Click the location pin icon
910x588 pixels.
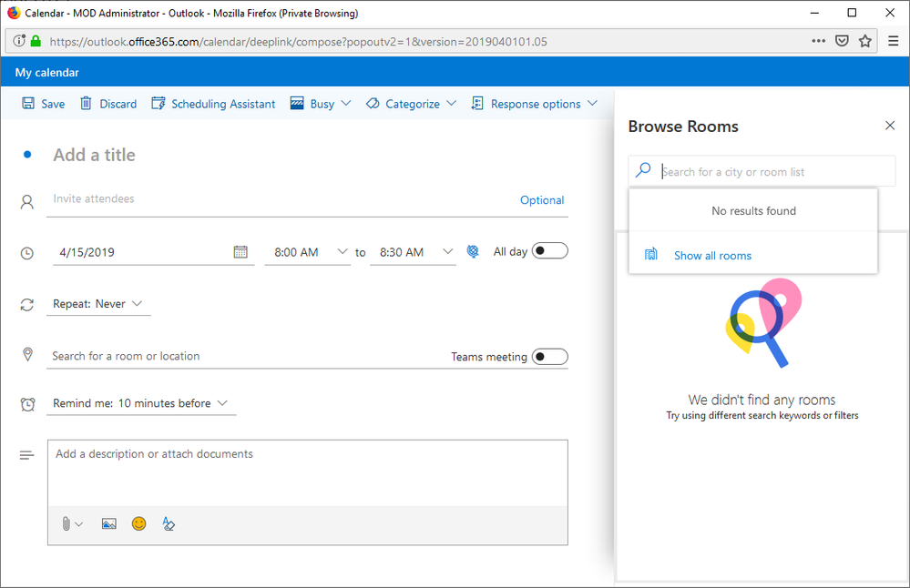click(27, 354)
